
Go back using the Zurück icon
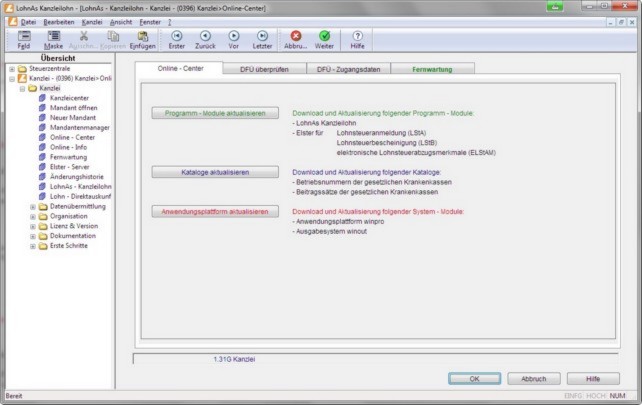[205, 40]
